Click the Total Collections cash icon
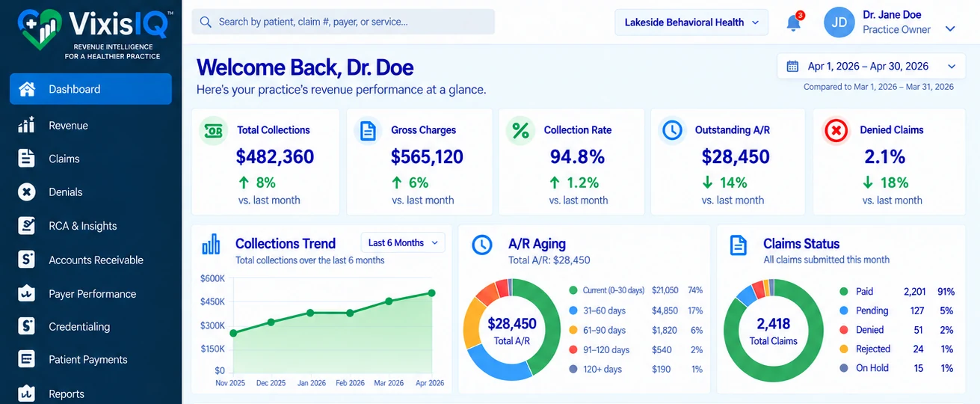The width and height of the screenshot is (980, 404). (214, 130)
